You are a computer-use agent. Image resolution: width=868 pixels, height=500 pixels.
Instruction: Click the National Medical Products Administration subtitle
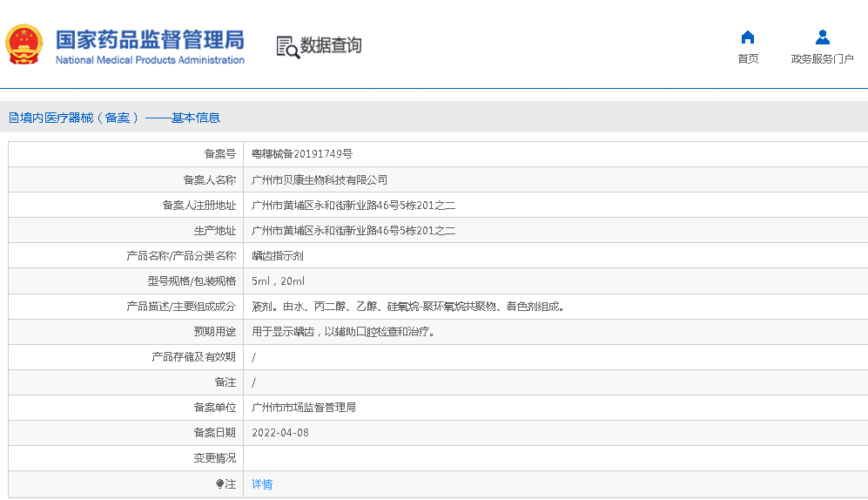[x=150, y=60]
